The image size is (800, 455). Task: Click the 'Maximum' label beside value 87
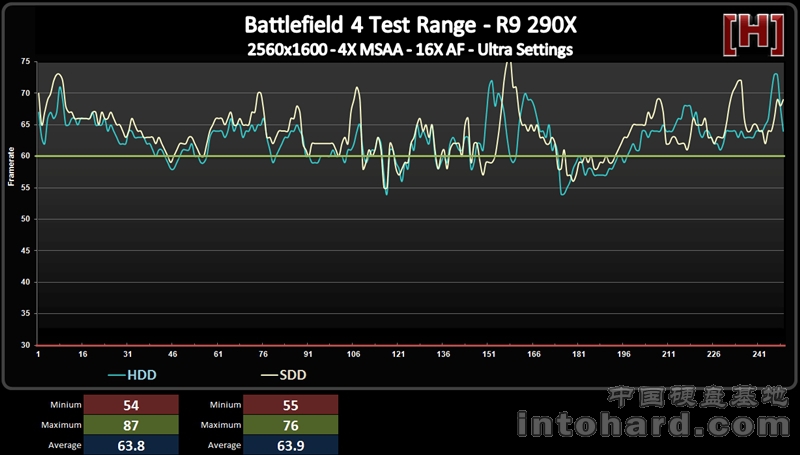click(61, 425)
